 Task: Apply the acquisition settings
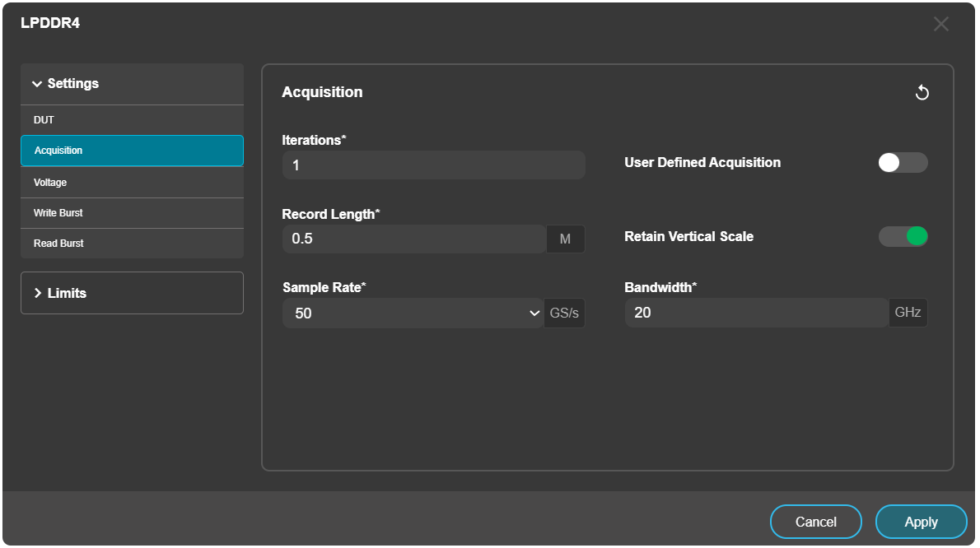click(x=921, y=522)
